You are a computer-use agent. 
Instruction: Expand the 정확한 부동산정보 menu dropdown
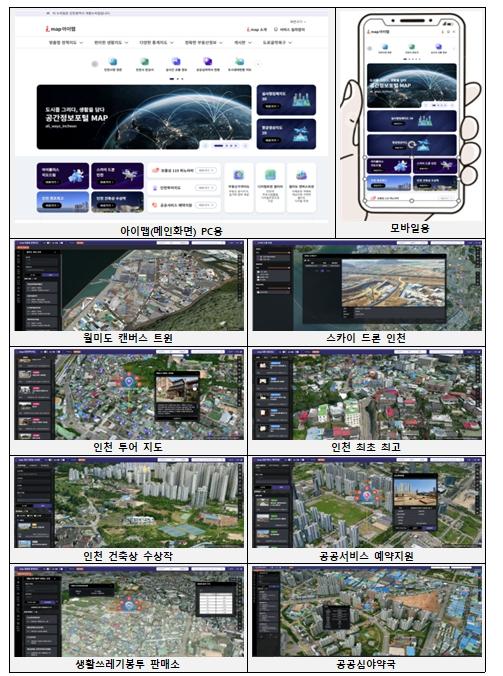(x=204, y=43)
